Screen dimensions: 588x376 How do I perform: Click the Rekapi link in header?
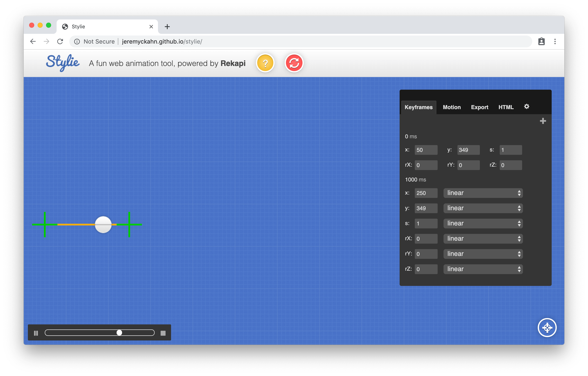[x=233, y=63]
